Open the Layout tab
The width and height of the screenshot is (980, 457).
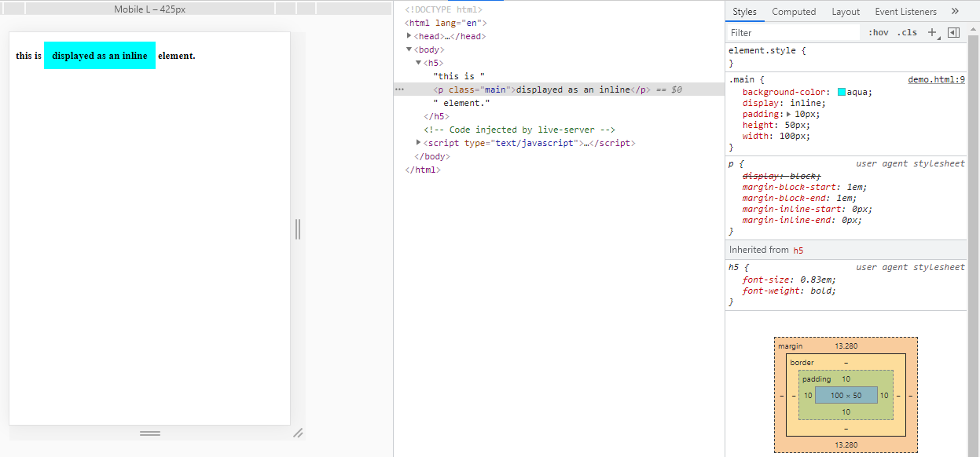coord(846,12)
